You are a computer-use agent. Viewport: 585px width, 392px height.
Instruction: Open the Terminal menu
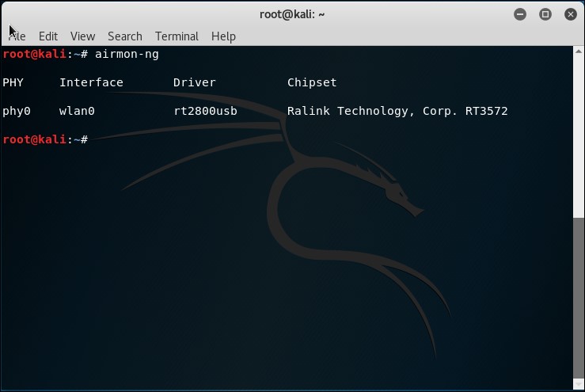[x=177, y=36]
